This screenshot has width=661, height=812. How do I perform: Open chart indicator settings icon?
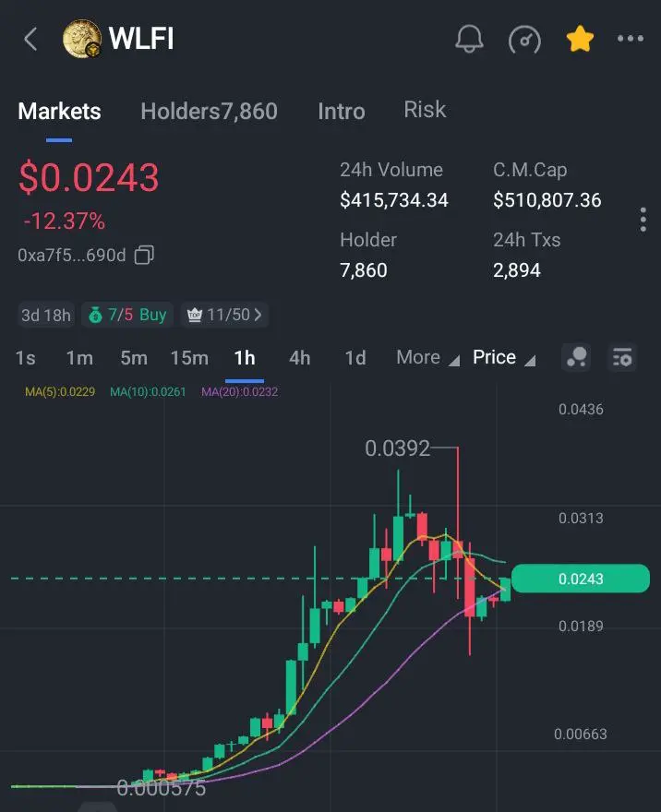[621, 357]
